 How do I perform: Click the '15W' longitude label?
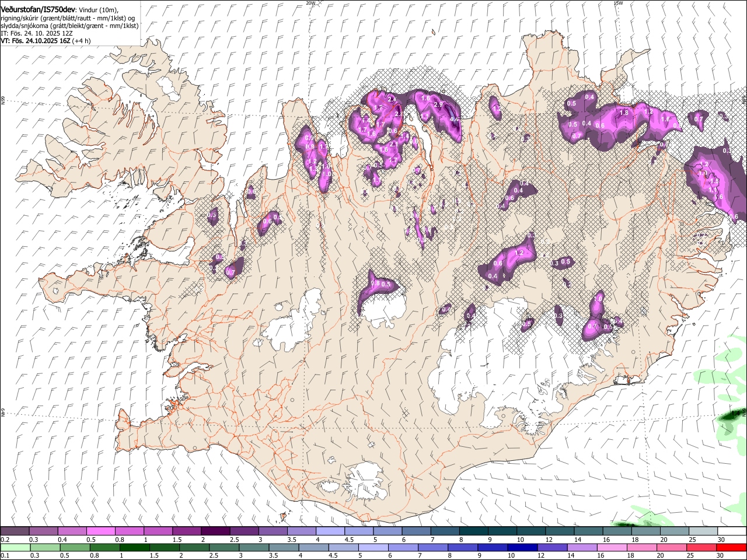(619, 3)
